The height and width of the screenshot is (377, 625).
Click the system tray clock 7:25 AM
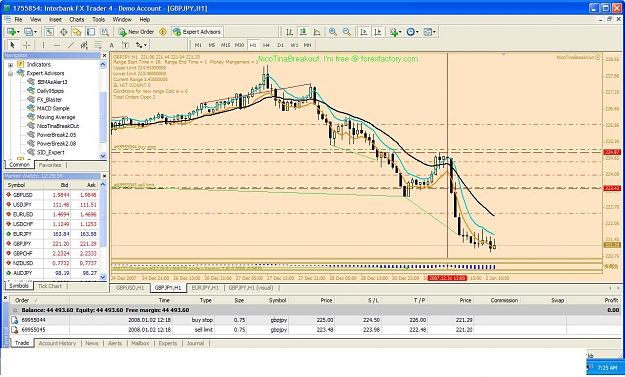[607, 368]
